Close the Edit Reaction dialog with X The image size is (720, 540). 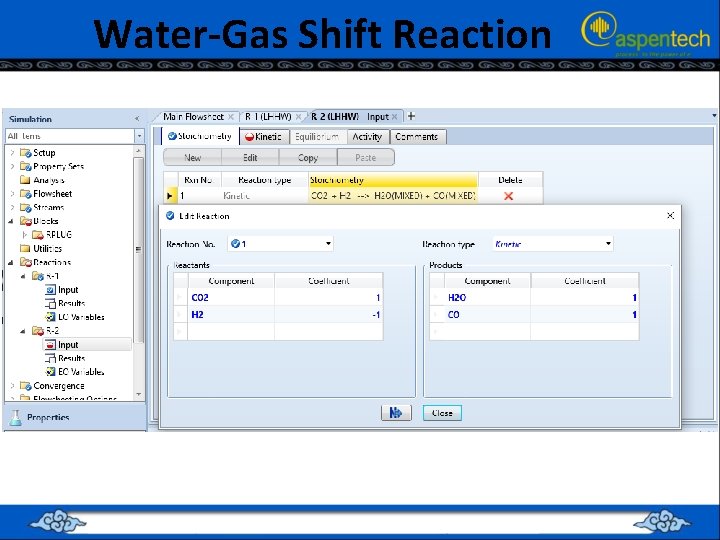coord(670,215)
